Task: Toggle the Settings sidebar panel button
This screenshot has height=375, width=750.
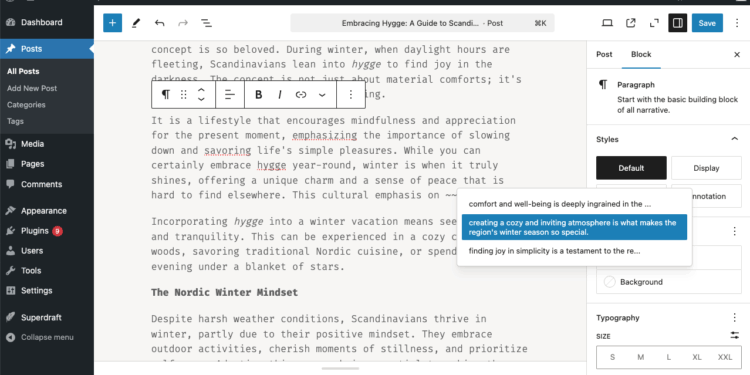Action: [677, 23]
